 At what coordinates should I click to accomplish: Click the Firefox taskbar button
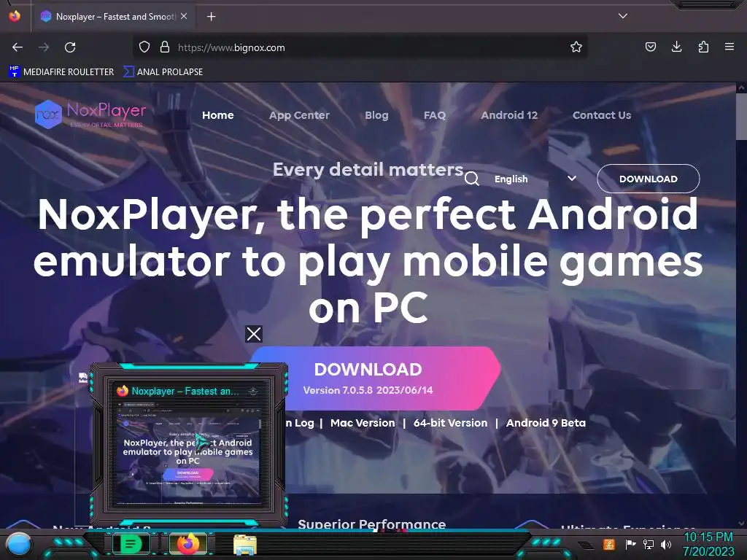[x=188, y=544]
